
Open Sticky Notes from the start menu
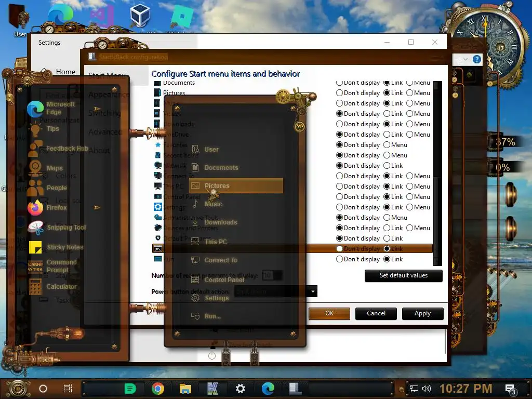(56, 247)
